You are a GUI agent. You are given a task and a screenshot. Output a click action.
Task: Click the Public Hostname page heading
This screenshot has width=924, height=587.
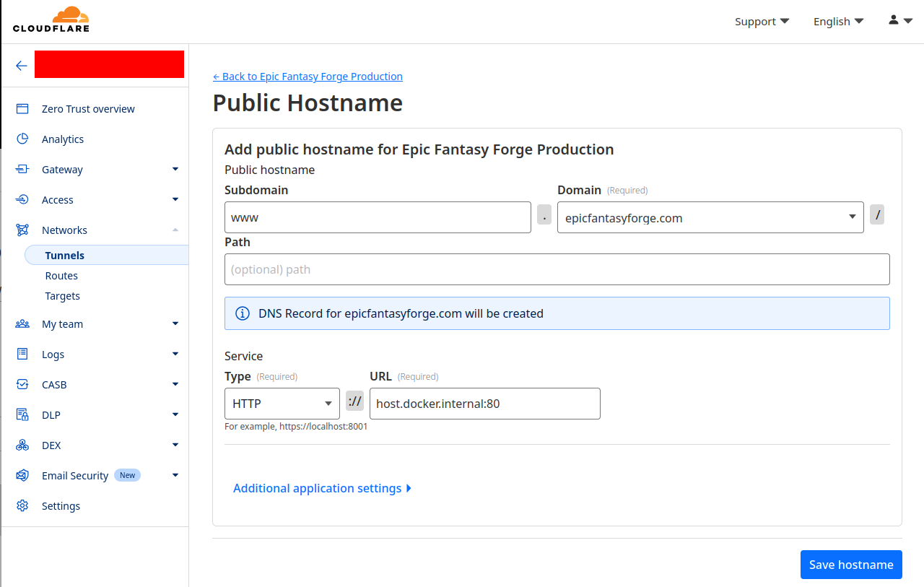point(308,103)
